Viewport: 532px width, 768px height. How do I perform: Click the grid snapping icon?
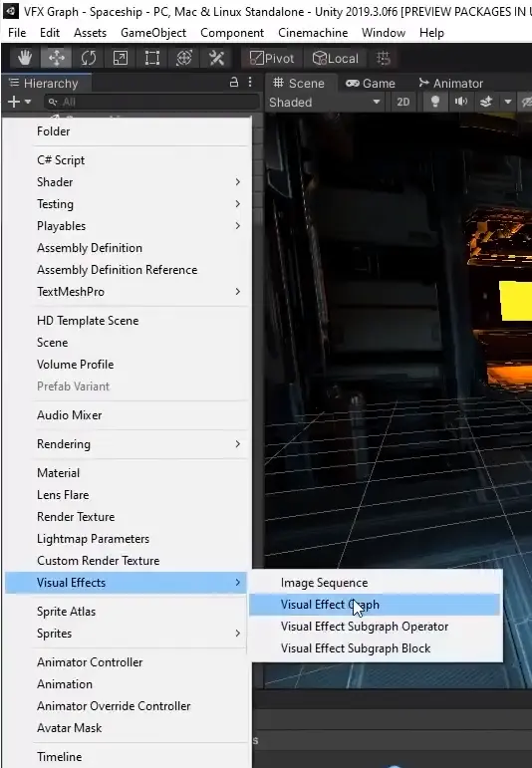(384, 59)
